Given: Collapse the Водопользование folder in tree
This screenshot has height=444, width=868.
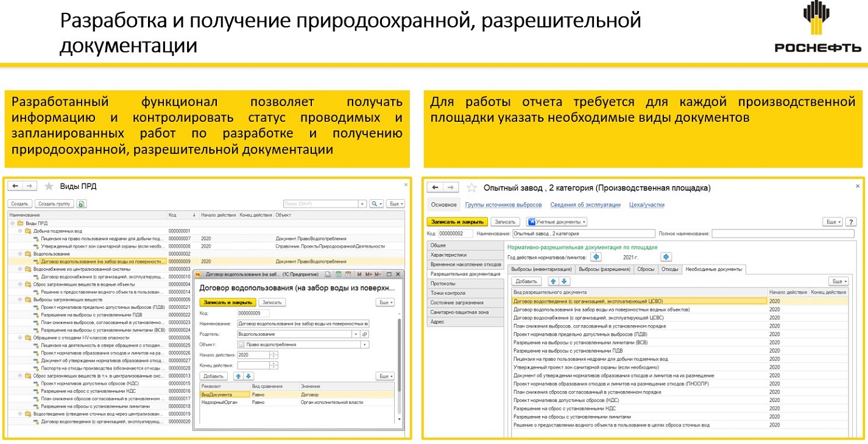Looking at the screenshot, I should tap(20, 253).
